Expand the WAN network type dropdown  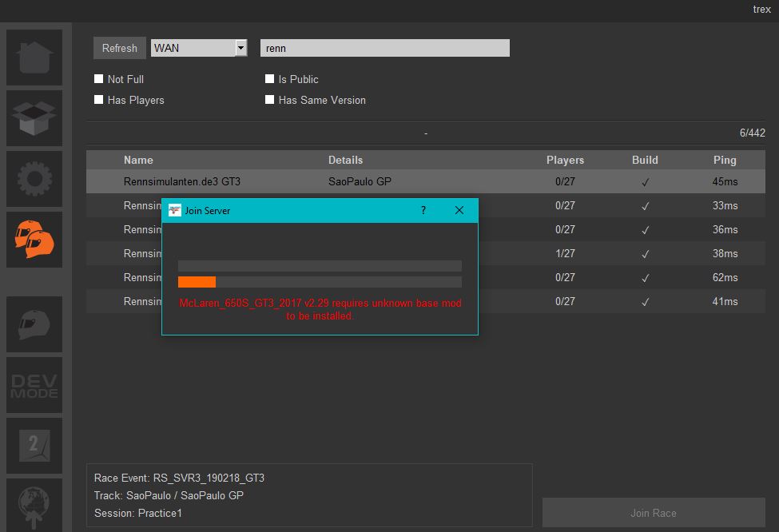[240, 48]
